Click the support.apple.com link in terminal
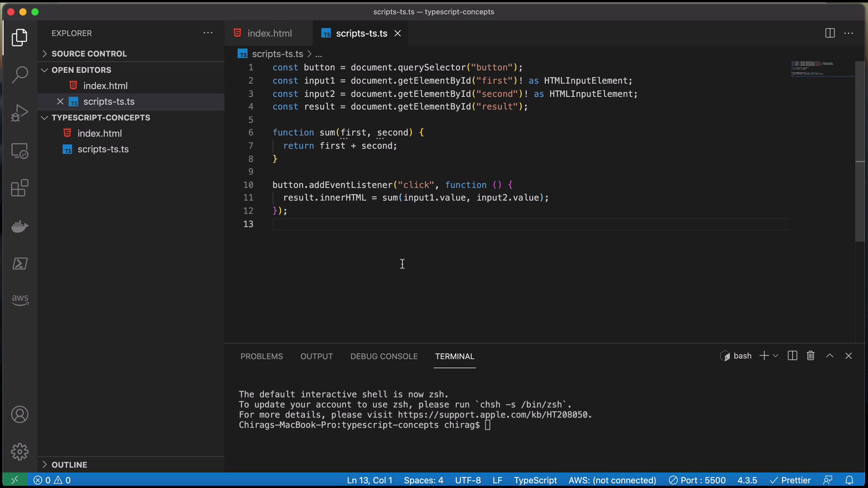 click(x=493, y=415)
